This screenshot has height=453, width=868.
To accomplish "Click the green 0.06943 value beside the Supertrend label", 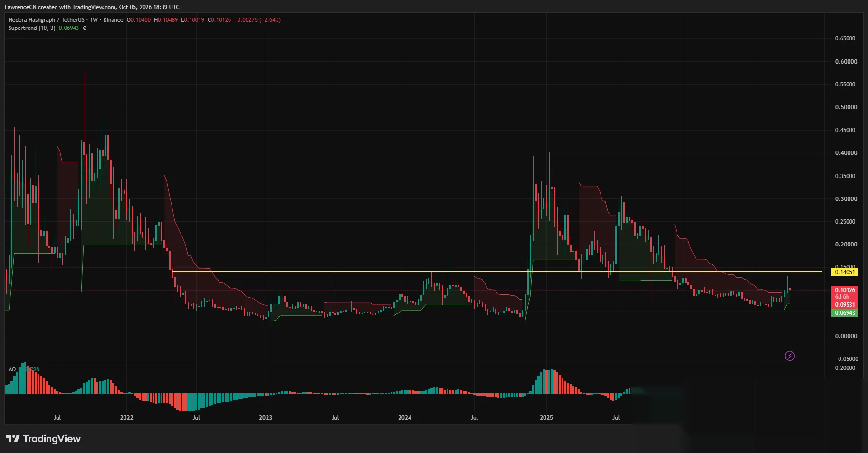I will pyautogui.click(x=69, y=28).
